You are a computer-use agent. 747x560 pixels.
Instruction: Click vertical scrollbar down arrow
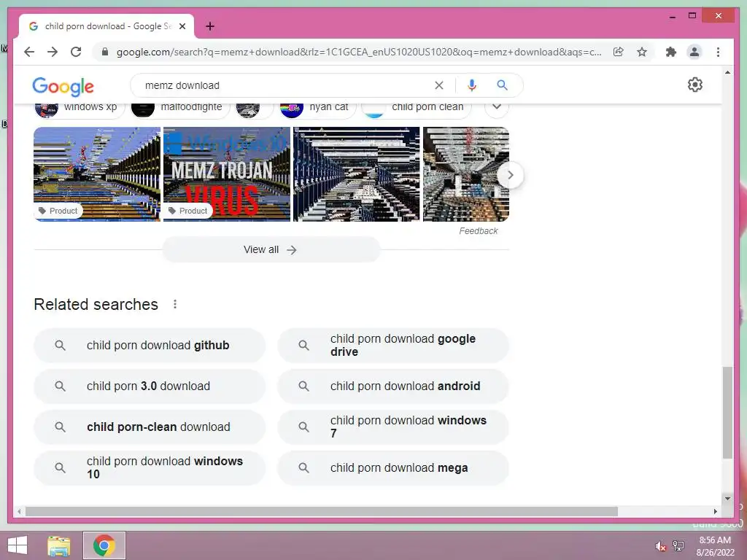click(x=727, y=499)
